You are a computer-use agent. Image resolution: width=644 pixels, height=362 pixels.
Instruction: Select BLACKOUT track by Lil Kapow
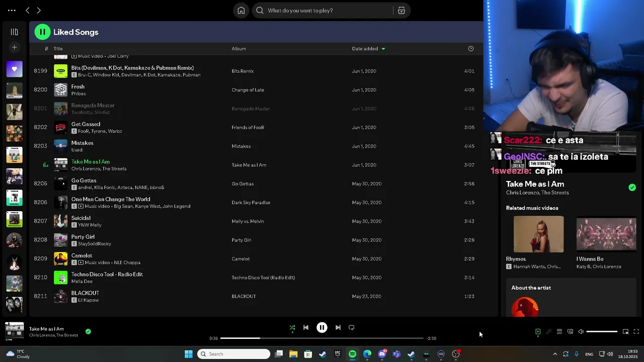pyautogui.click(x=85, y=293)
